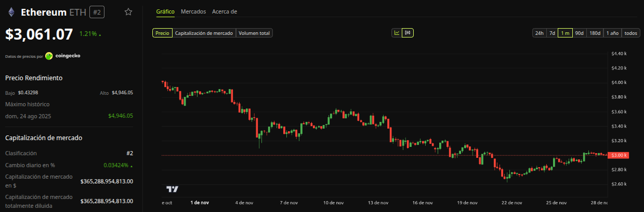Click the CoinGecko gecko logo icon
Image resolution: width=644 pixels, height=212 pixels.
coord(49,56)
